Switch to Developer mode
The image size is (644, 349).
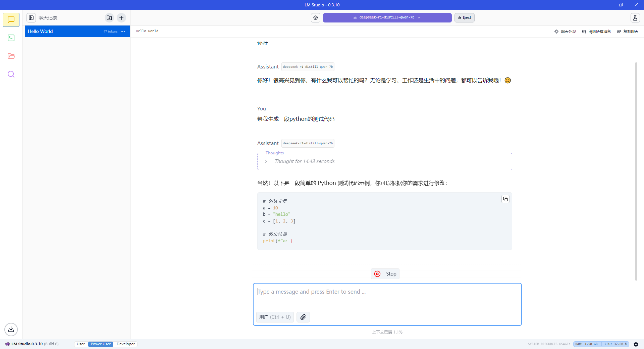click(125, 344)
